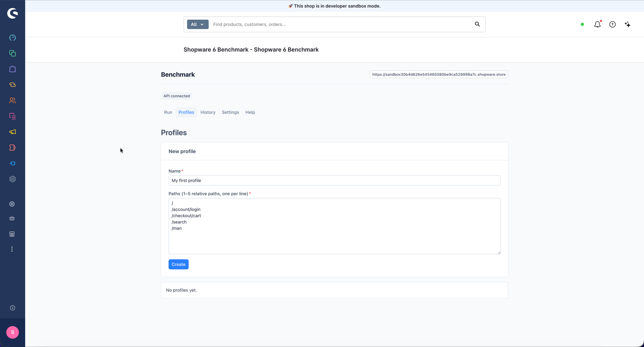Open the three-dot more menu in the sidebar
This screenshot has height=347, width=644.
pos(12,249)
